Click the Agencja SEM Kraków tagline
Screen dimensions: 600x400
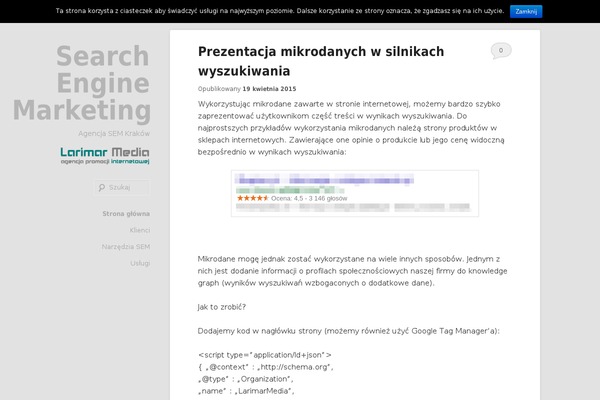click(114, 133)
